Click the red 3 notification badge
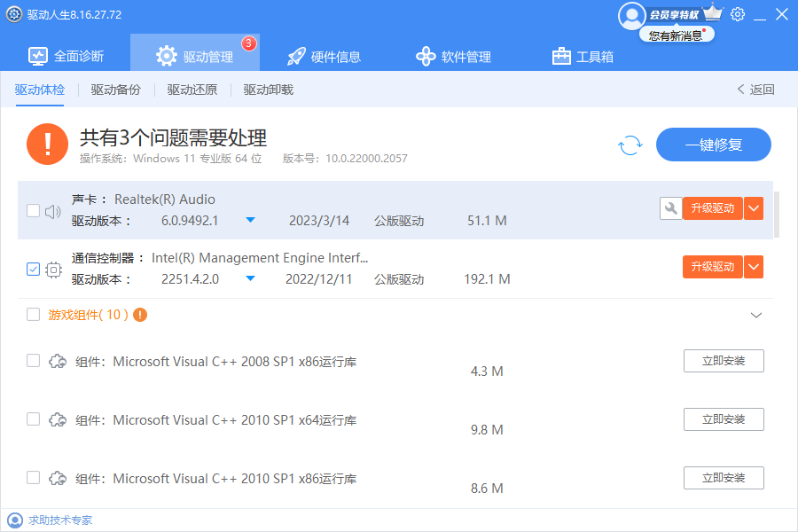798x532 pixels. pyautogui.click(x=248, y=43)
